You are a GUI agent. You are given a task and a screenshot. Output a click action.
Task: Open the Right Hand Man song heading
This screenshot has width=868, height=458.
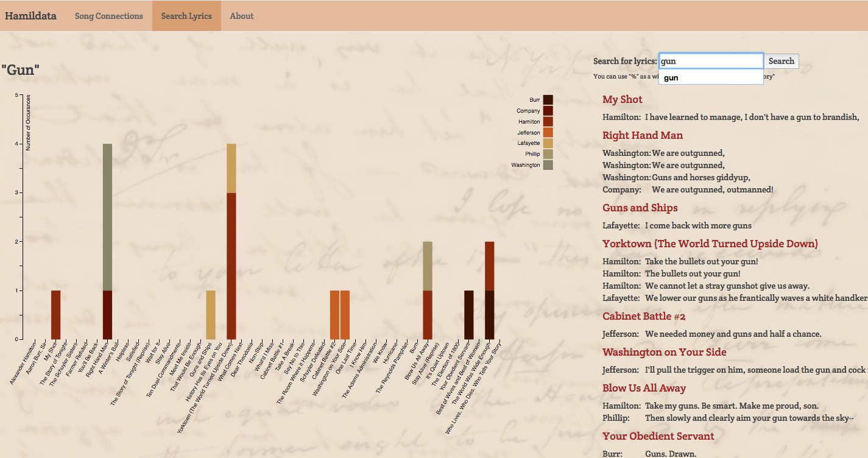[x=643, y=135]
